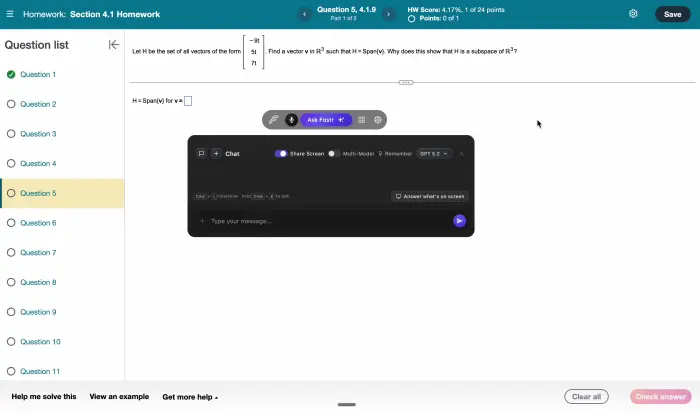Click Section 4.1 Homework title
This screenshot has width=700, height=413.
pos(115,14)
